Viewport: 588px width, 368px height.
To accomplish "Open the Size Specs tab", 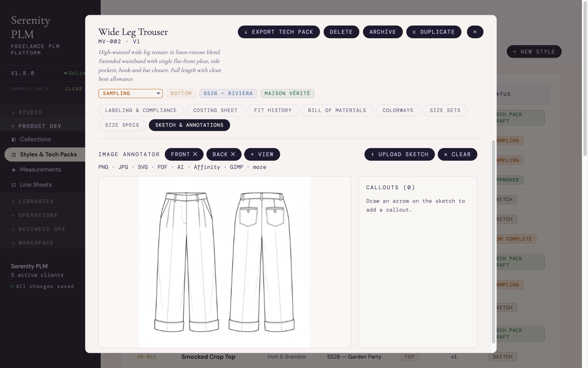I will coord(122,125).
